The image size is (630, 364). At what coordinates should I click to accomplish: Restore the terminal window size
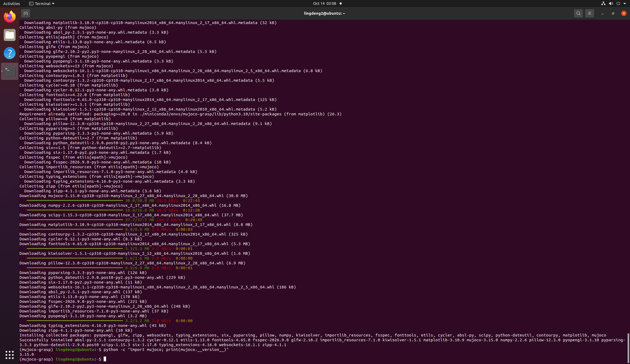point(613,13)
